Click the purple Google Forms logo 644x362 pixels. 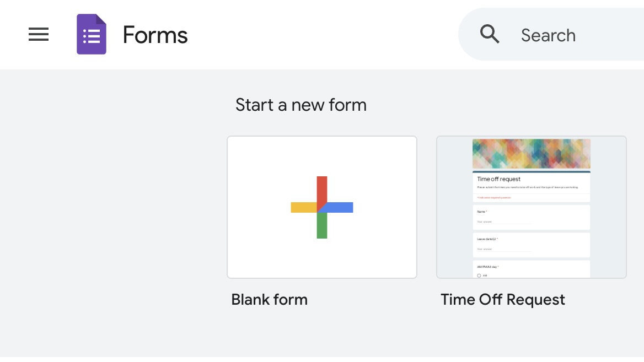(91, 35)
